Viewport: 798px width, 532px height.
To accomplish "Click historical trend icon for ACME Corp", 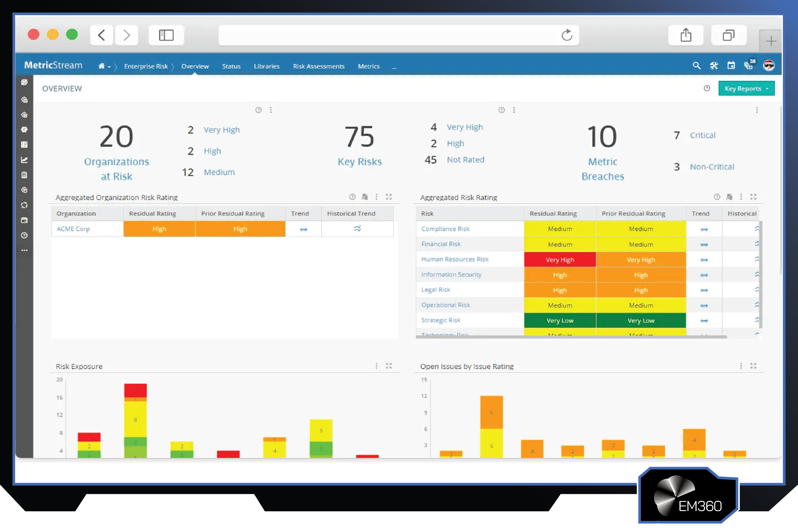I will pyautogui.click(x=358, y=229).
